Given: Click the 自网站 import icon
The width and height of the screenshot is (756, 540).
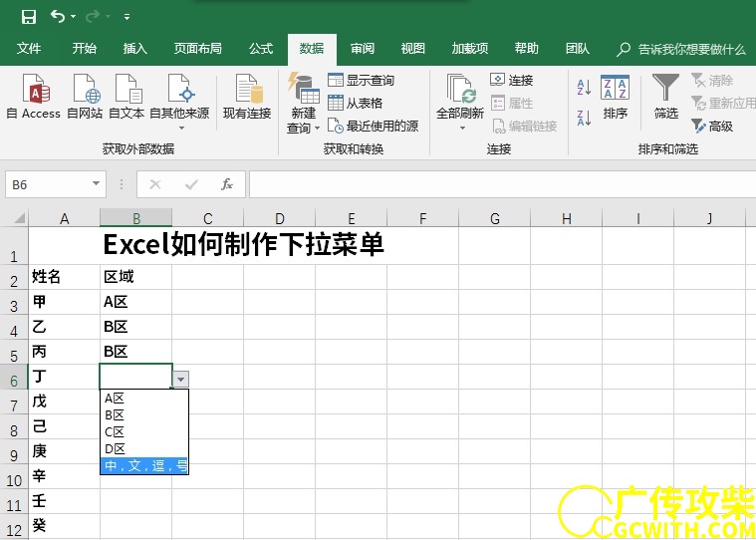Looking at the screenshot, I should [85, 97].
